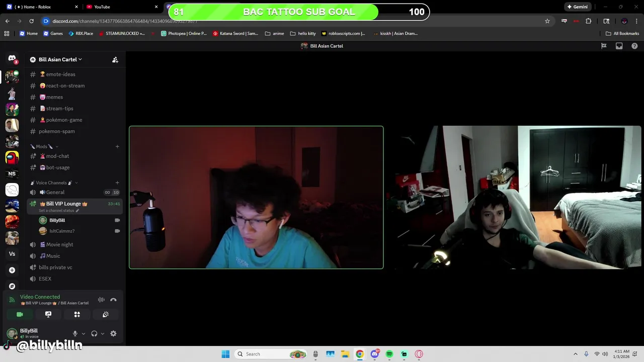This screenshot has height=362, width=644.
Task: Open Discord User Settings gear
Action: (113, 333)
